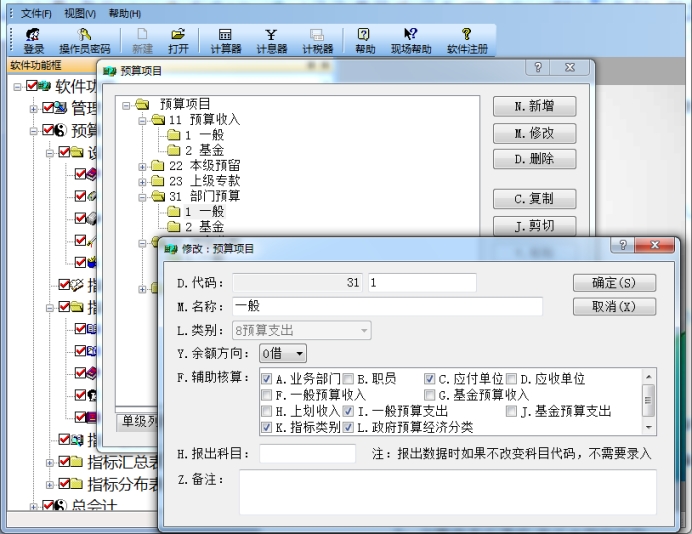The width and height of the screenshot is (692, 534).
Task: Open the 文件(F) menu
Action: pos(36,14)
